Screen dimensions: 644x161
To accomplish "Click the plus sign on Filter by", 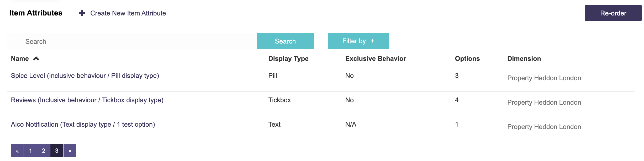I will tap(372, 41).
